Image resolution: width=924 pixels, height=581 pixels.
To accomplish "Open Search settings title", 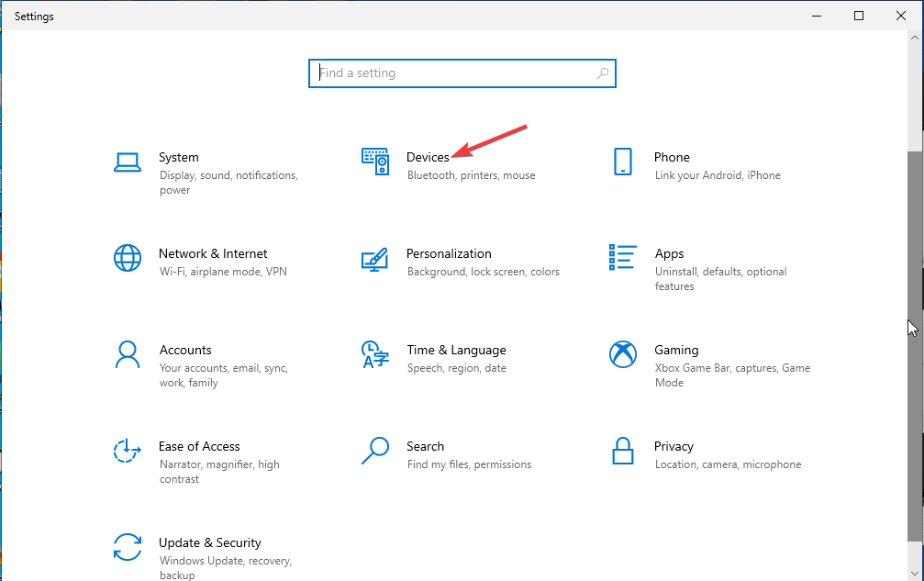I will click(425, 446).
